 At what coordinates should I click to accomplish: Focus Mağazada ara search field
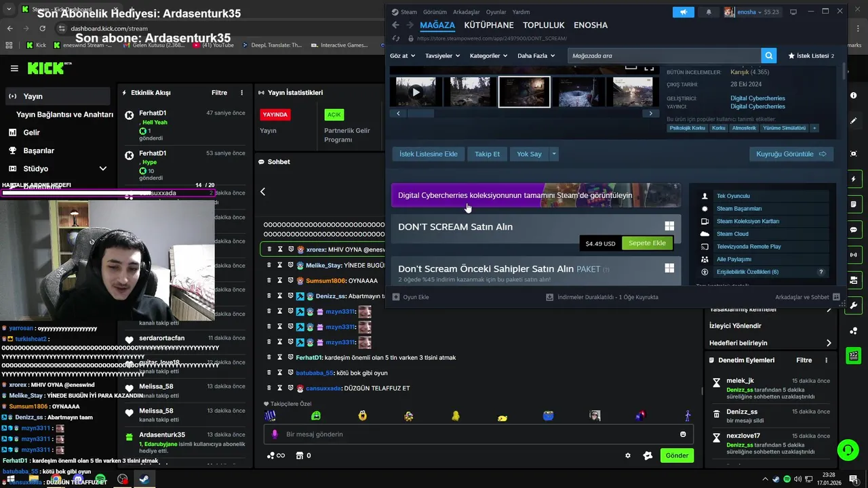click(x=665, y=56)
